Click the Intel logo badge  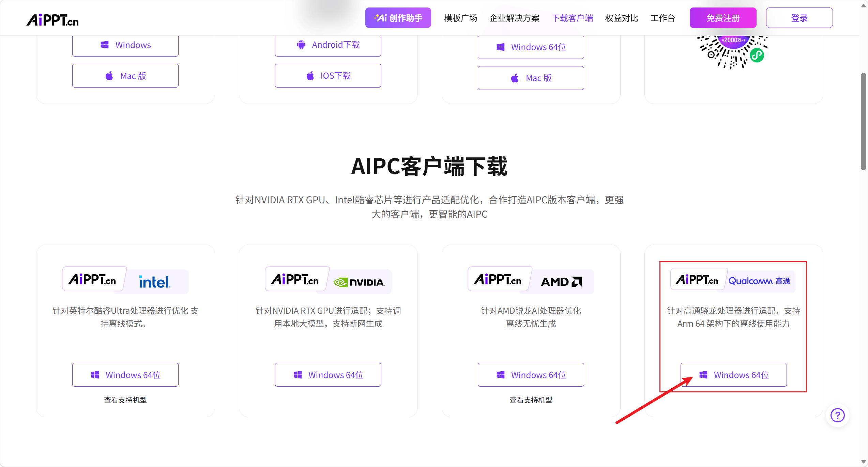[x=154, y=282]
